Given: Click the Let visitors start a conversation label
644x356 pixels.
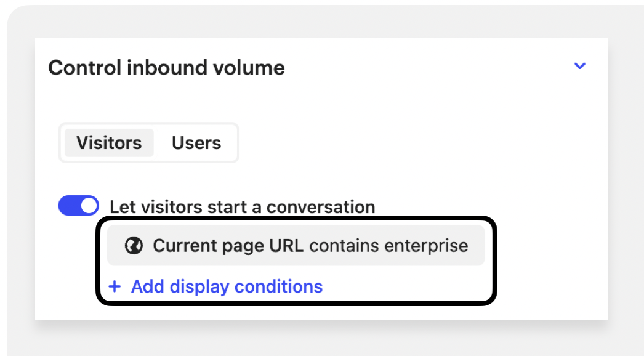Looking at the screenshot, I should (x=242, y=207).
